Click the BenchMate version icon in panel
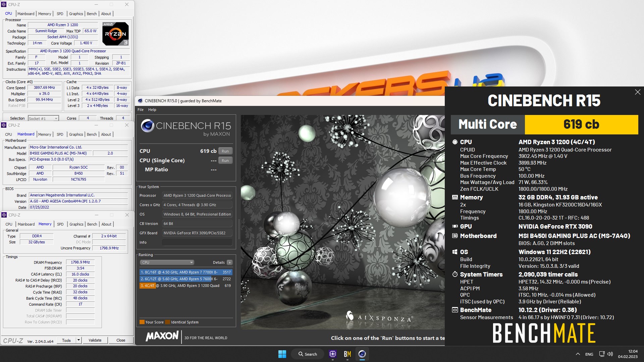 click(455, 310)
